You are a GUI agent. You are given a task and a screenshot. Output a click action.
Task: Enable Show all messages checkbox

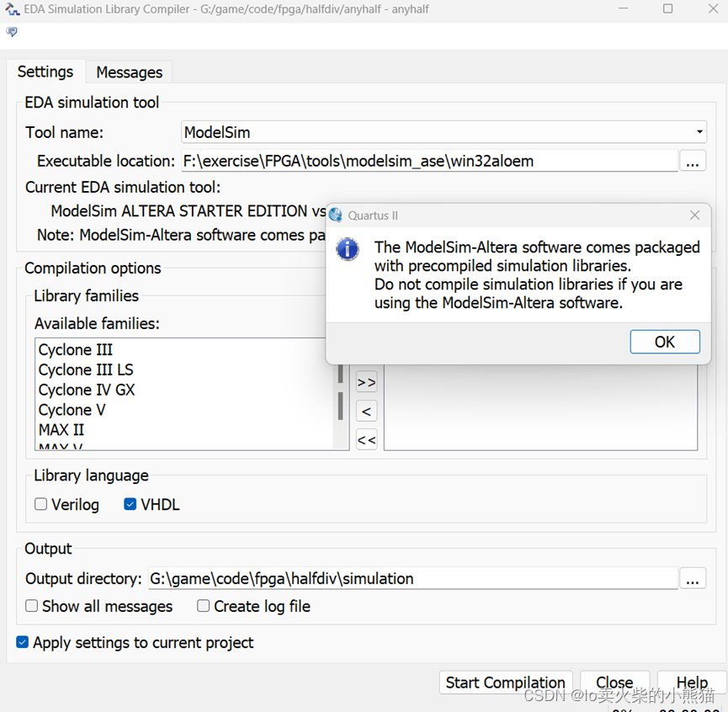point(32,606)
